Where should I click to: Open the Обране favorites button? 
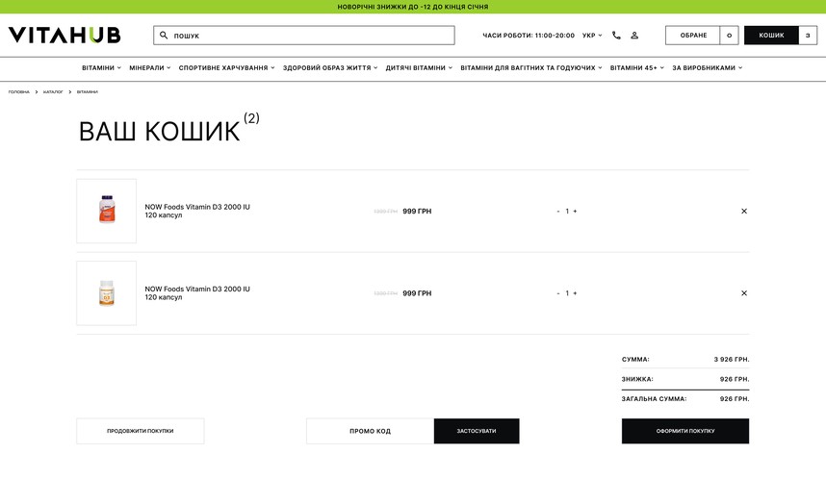[693, 36]
